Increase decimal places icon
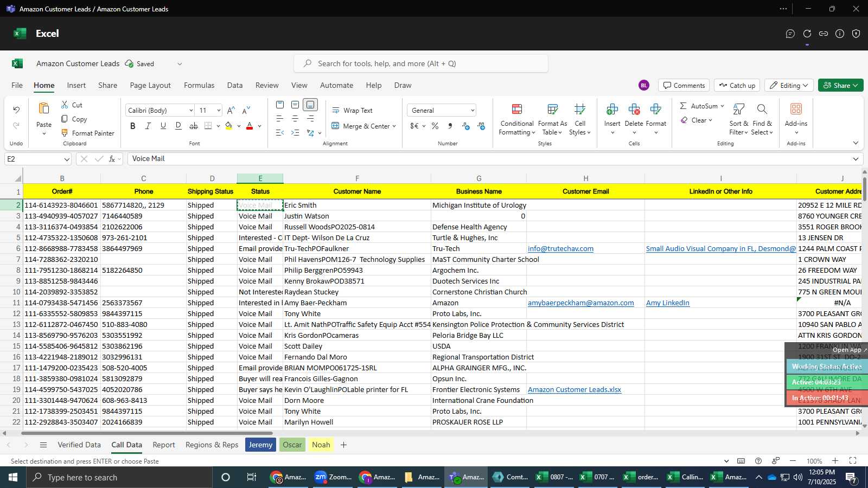 (465, 126)
